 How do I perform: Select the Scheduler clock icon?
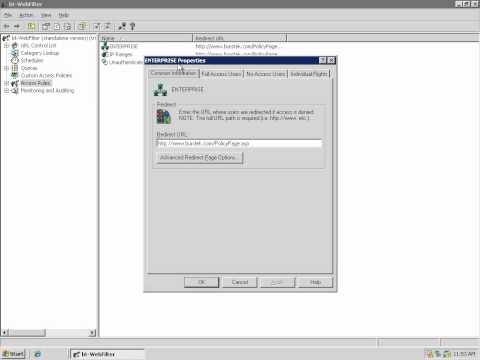point(15,60)
